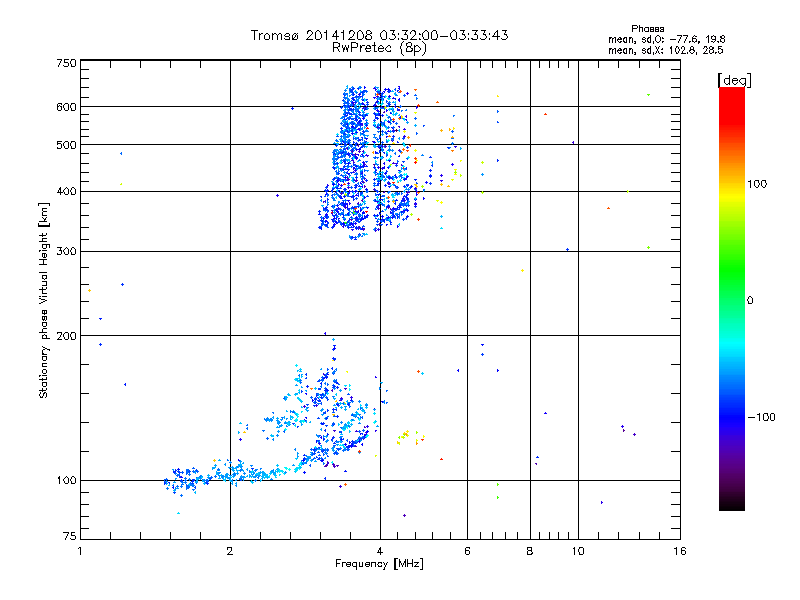800x600 pixels.
Task: Click the '100' colorbar tick label
Action: (757, 184)
